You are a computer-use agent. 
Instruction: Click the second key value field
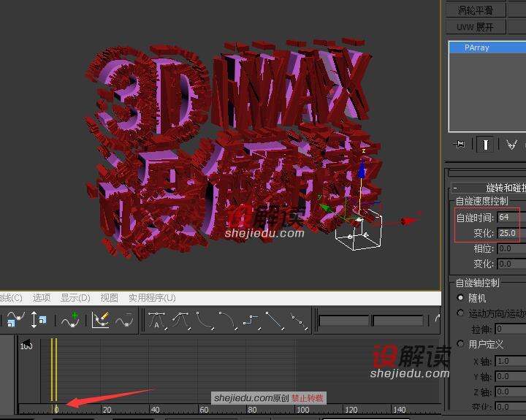tap(398, 321)
